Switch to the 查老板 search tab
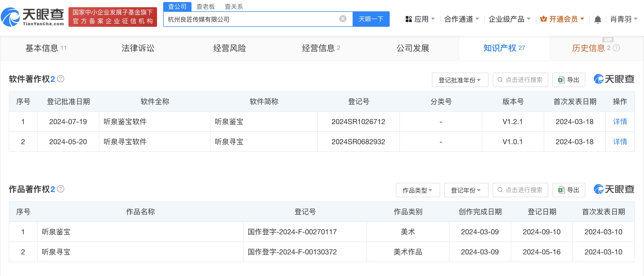Viewport: 644px width, 276px height. point(205,7)
